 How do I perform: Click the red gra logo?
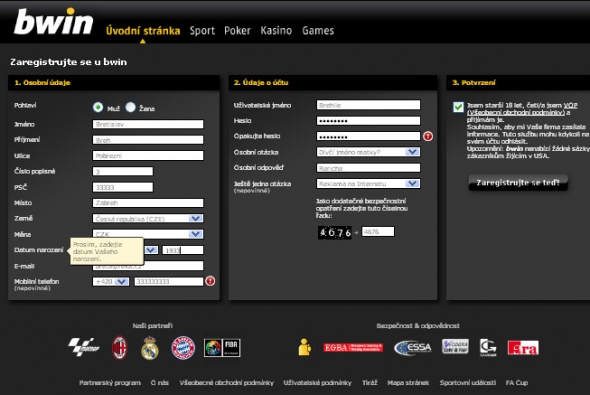pos(523,348)
